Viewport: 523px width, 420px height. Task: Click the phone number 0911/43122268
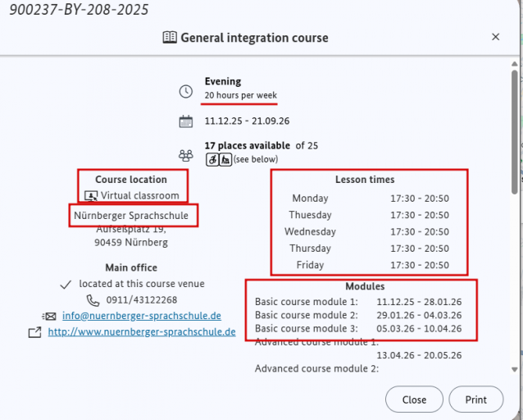[x=142, y=299]
